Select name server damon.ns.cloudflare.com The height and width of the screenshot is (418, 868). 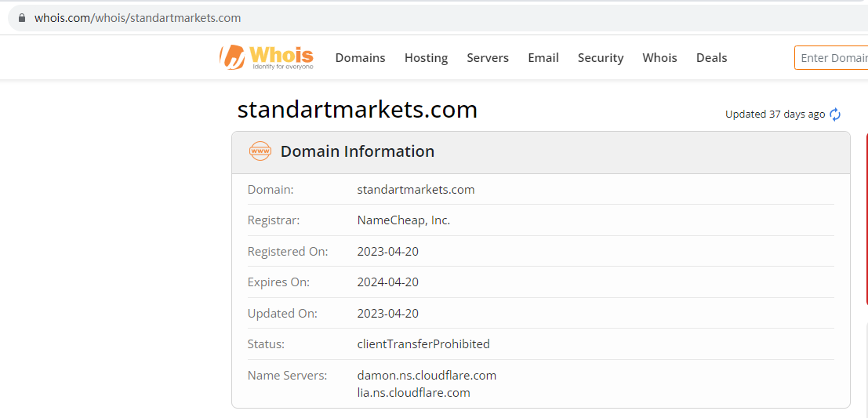(427, 376)
